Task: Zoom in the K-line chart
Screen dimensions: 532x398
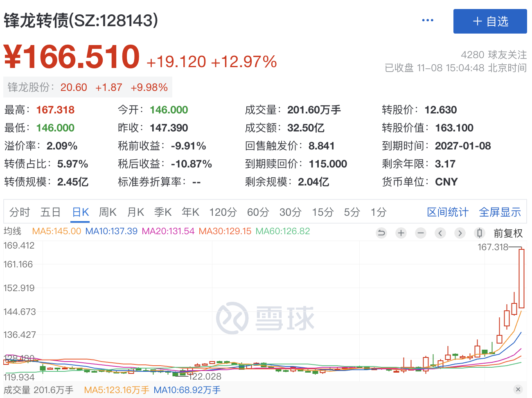Action: point(401,233)
